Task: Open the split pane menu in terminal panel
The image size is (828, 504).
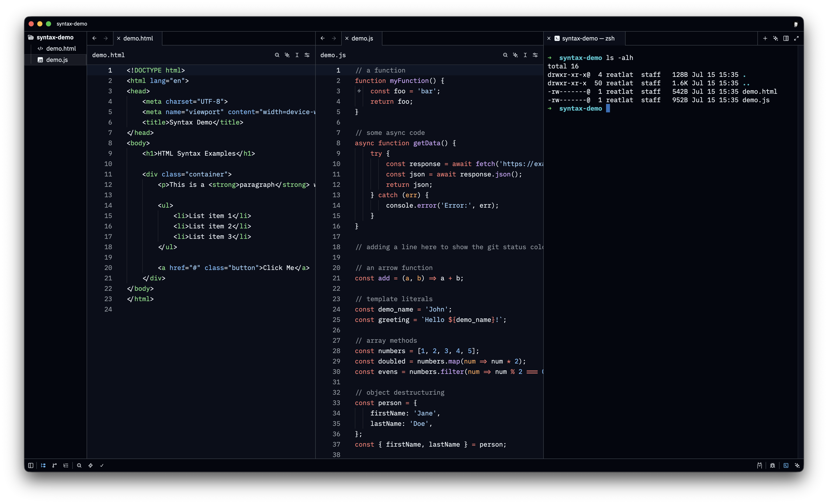Action: [x=786, y=38]
